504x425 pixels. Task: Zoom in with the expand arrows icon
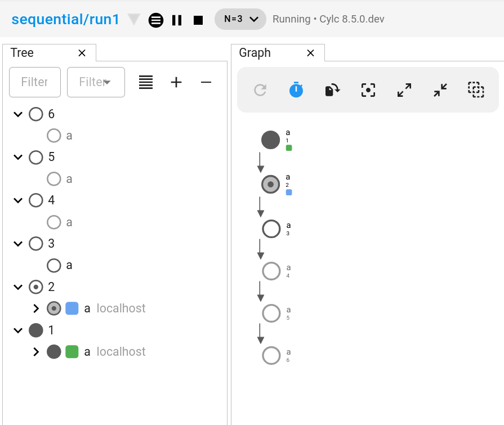(404, 90)
